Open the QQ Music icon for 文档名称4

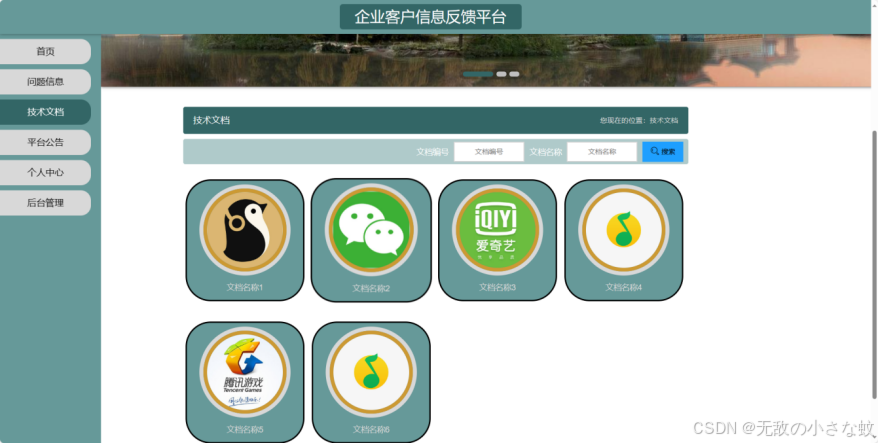pos(624,230)
